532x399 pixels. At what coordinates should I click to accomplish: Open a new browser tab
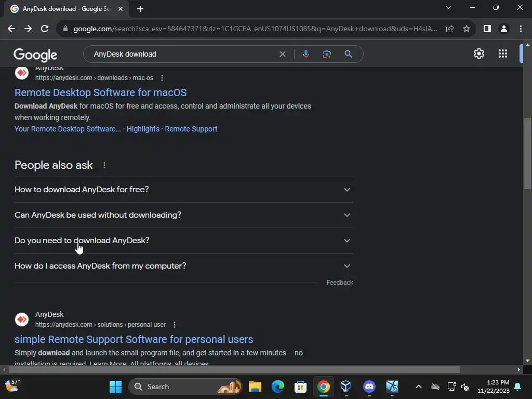pyautogui.click(x=140, y=9)
